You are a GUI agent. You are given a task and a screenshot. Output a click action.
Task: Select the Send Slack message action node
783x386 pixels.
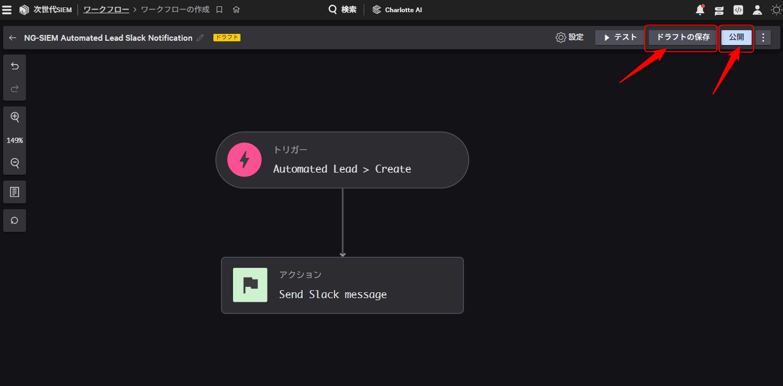pos(342,285)
